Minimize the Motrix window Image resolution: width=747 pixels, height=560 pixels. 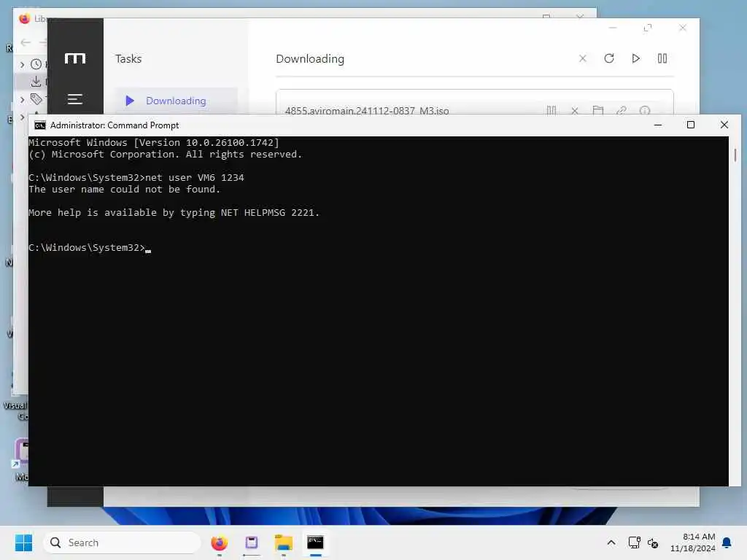[613, 28]
